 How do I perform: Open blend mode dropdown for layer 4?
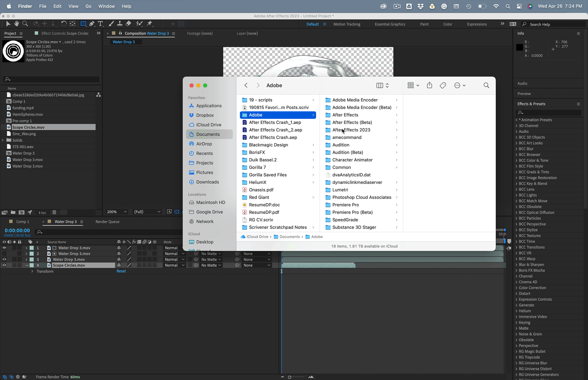(x=174, y=265)
